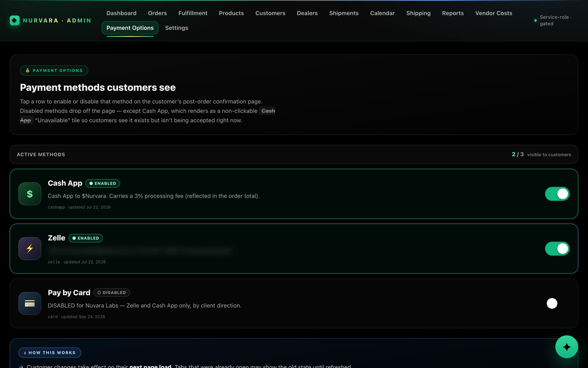Image resolution: width=588 pixels, height=368 pixels.
Task: Click the Zelle lightning bolt icon
Action: click(30, 249)
